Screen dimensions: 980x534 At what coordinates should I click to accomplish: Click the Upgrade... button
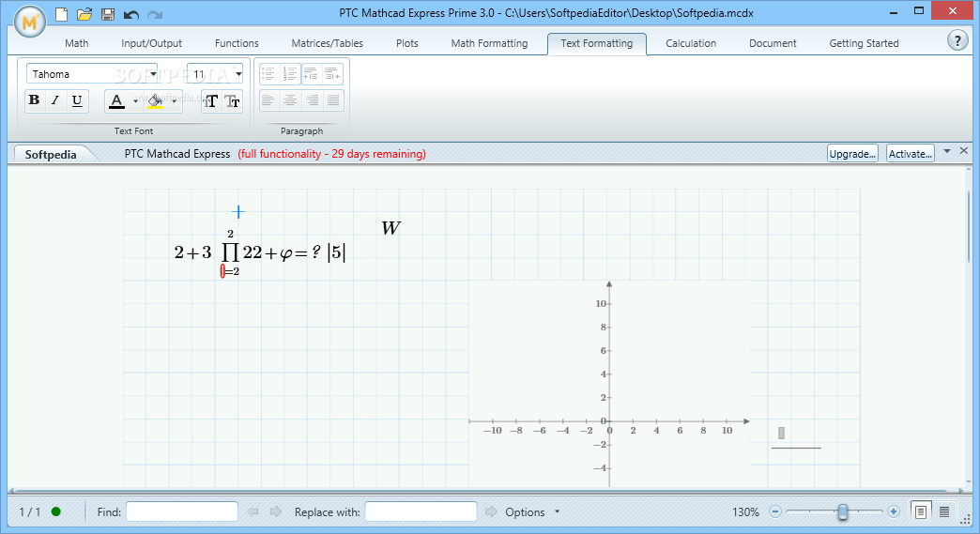852,154
